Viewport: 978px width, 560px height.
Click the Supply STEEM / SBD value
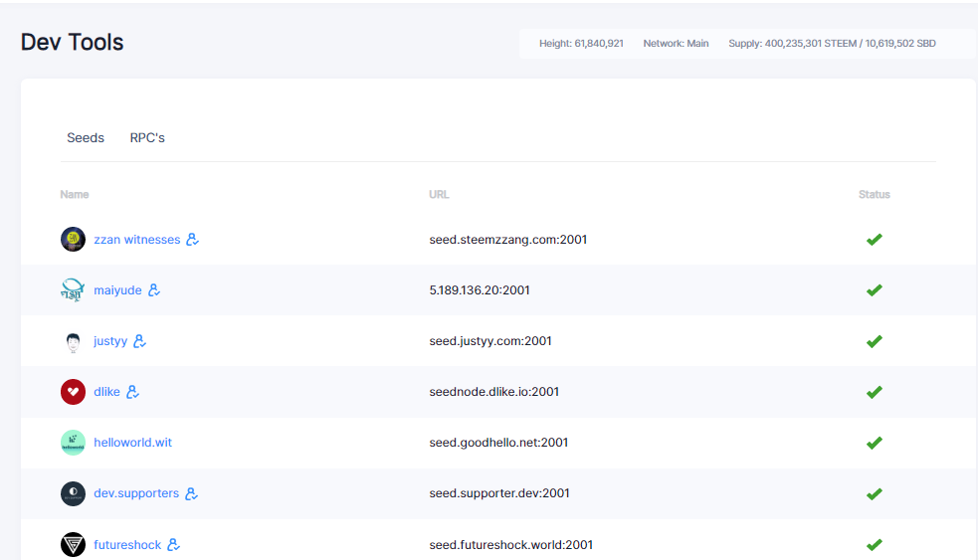[x=832, y=43]
